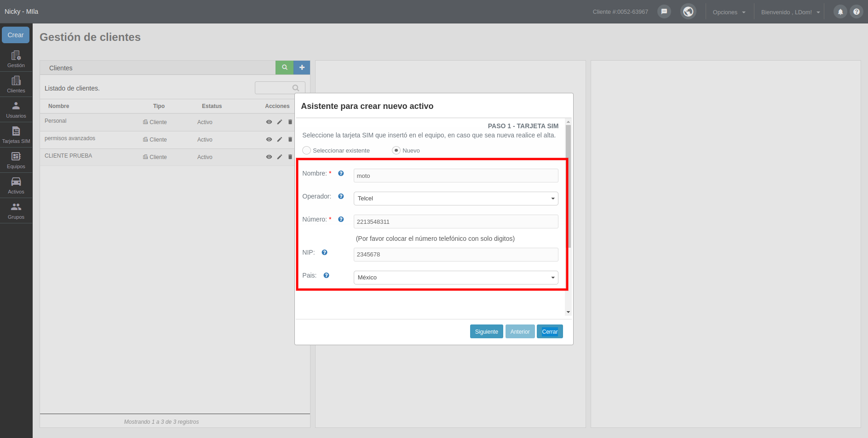Click the Siguiente button

click(x=486, y=331)
